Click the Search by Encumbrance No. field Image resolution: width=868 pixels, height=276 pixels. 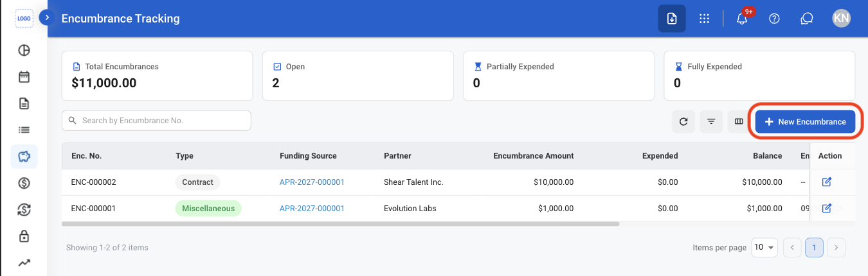coord(156,121)
